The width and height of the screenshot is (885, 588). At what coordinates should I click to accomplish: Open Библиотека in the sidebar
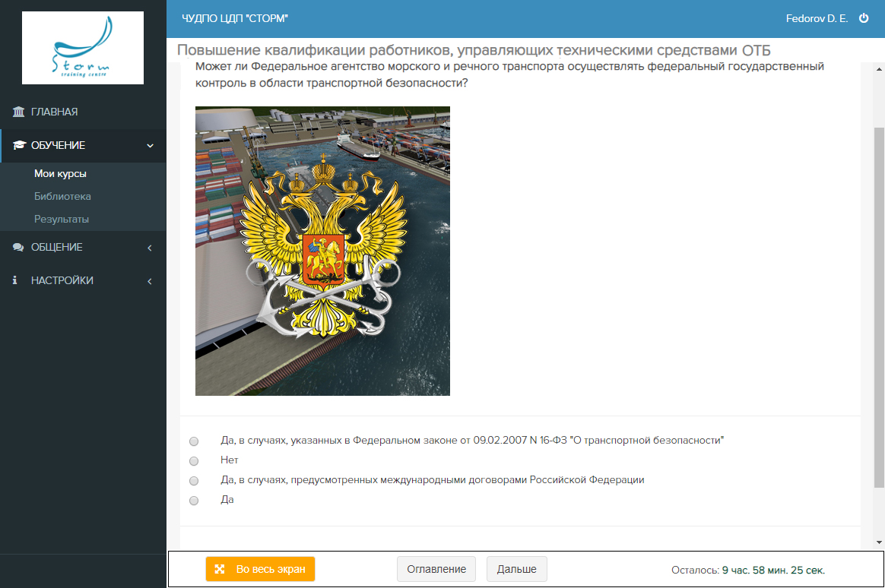pos(62,196)
